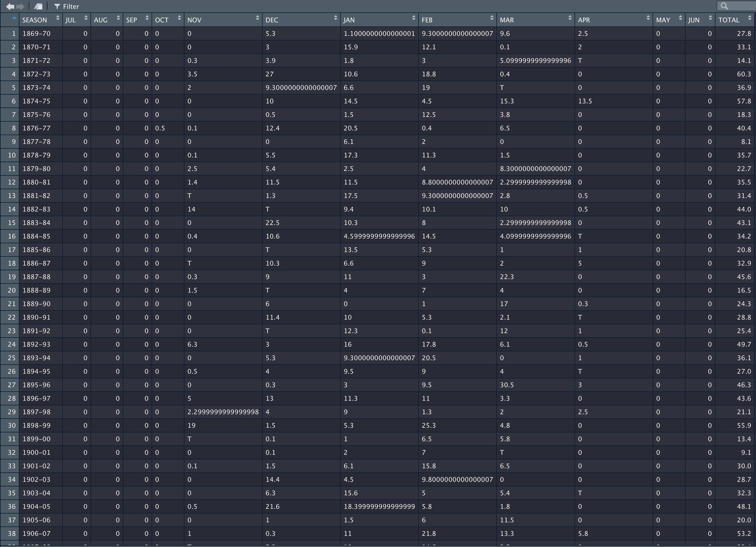Click FEB value 8.8000000000000007

457,182
